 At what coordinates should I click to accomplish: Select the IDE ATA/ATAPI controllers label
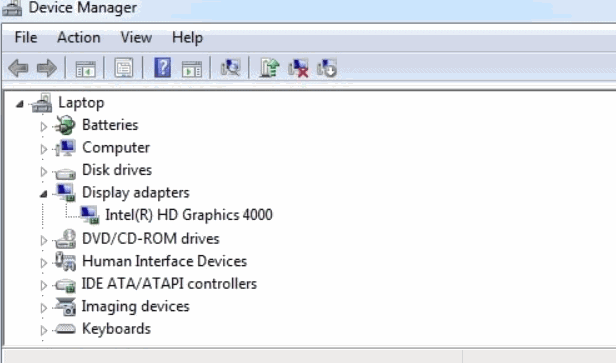[x=169, y=284]
